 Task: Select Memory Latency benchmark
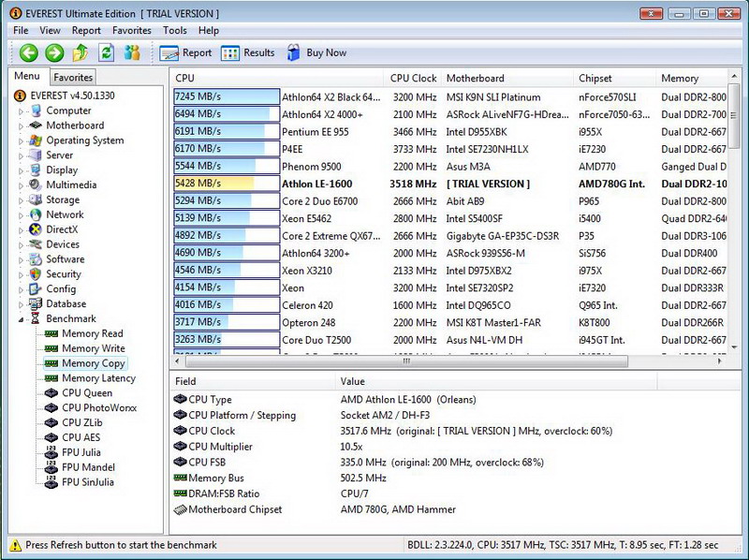pos(90,378)
